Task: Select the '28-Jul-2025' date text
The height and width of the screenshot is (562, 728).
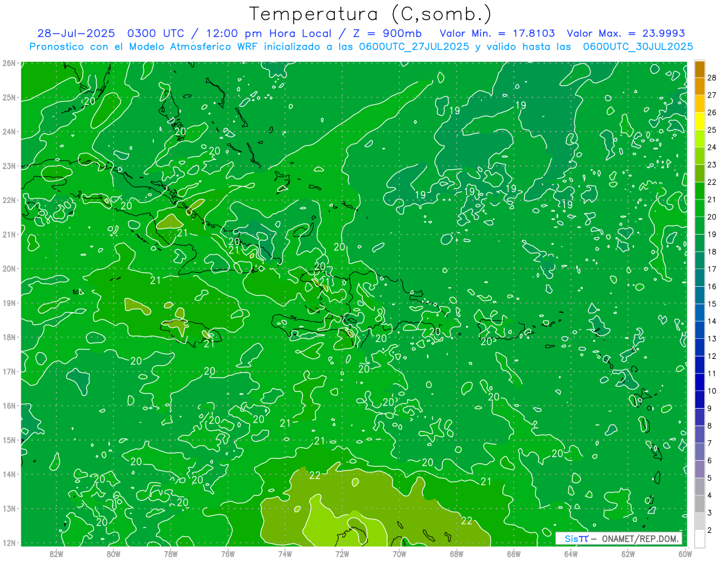Action: [x=77, y=33]
